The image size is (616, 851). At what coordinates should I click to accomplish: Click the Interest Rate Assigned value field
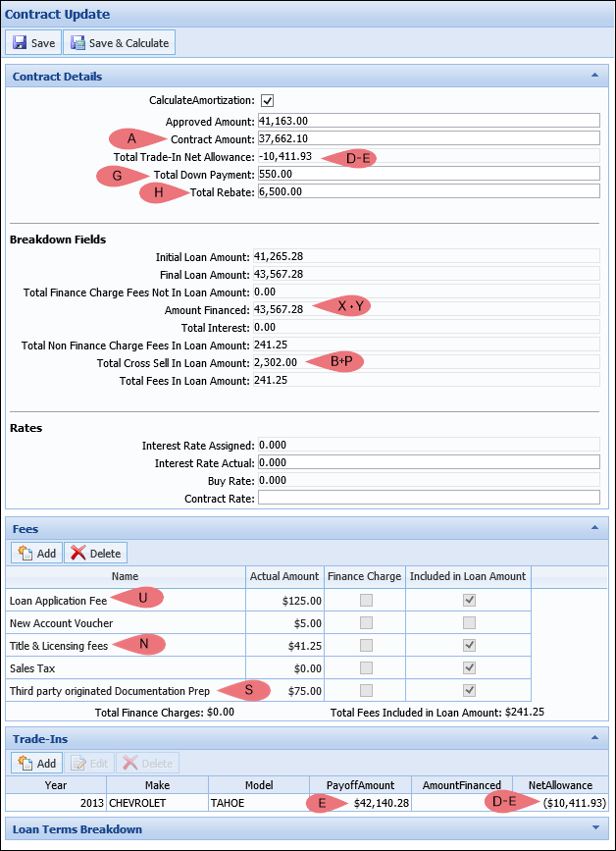[x=429, y=445]
